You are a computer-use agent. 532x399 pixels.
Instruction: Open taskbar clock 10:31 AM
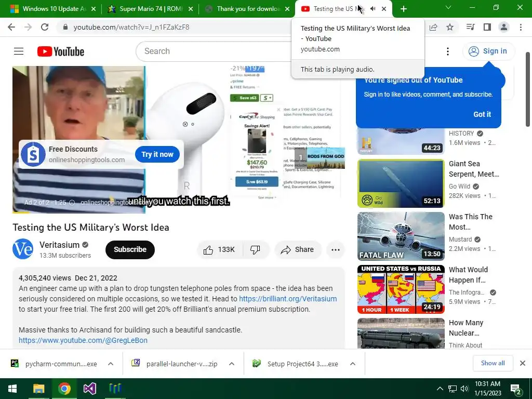tap(487, 389)
